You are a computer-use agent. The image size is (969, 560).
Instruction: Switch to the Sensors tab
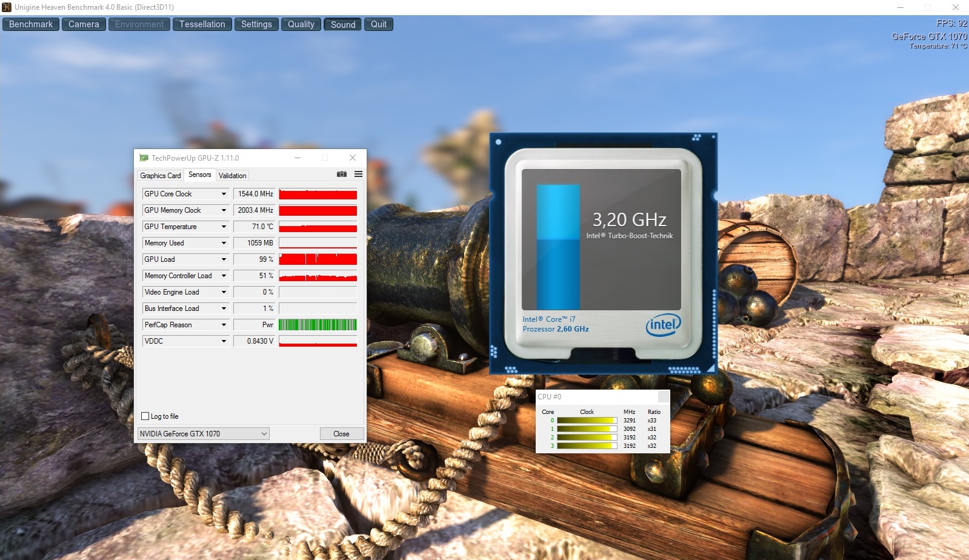(x=200, y=175)
